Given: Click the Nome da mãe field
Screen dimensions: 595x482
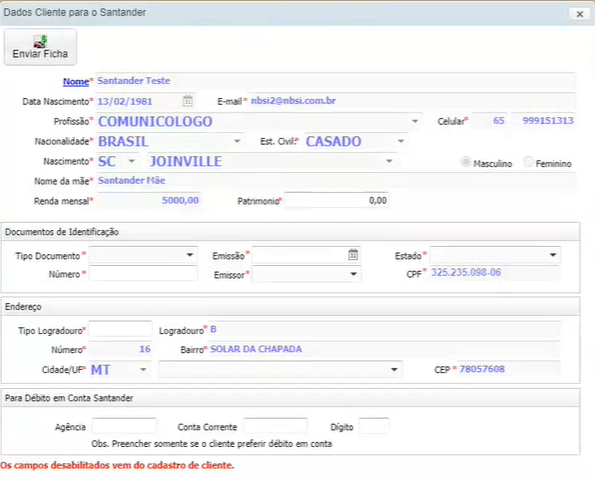Looking at the screenshot, I should coord(335,181).
